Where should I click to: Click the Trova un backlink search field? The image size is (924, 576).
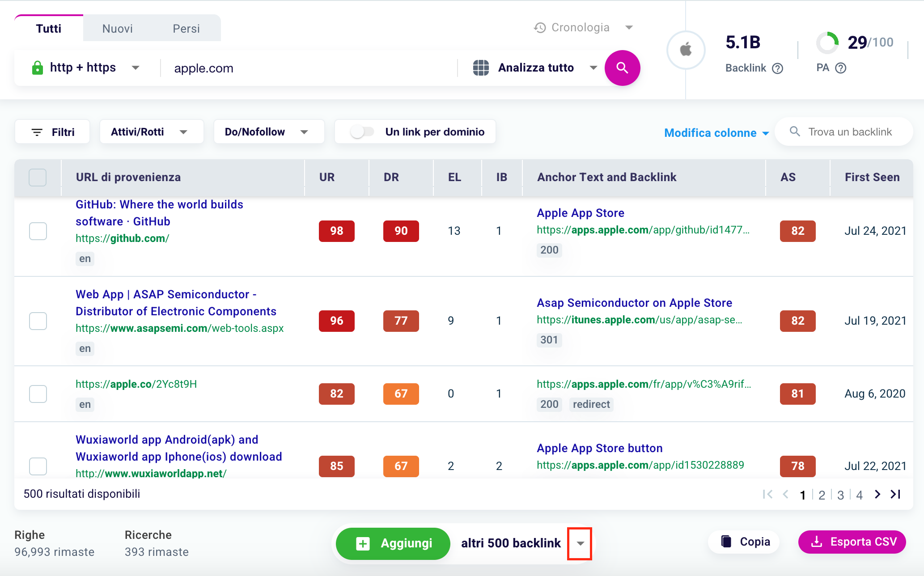coord(843,131)
